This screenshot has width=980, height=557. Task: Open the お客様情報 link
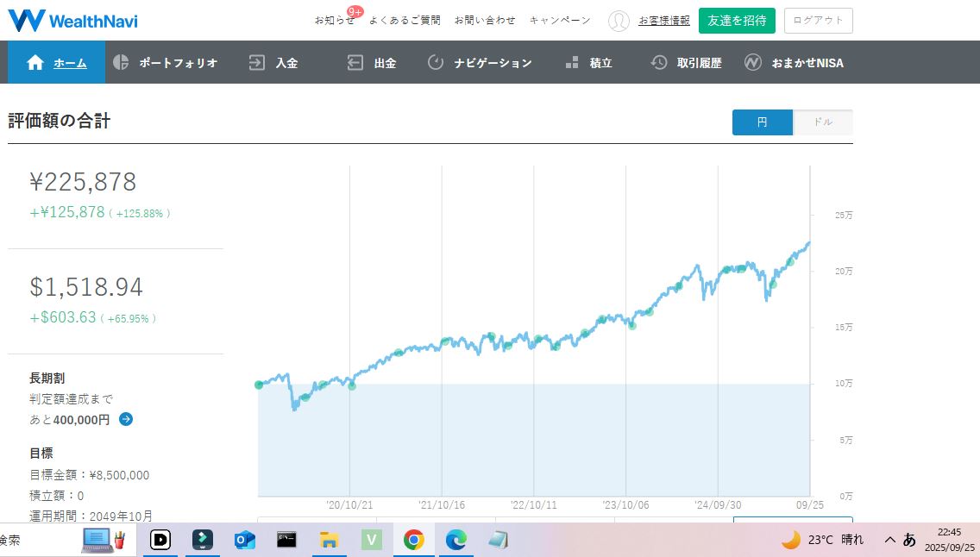coord(663,21)
